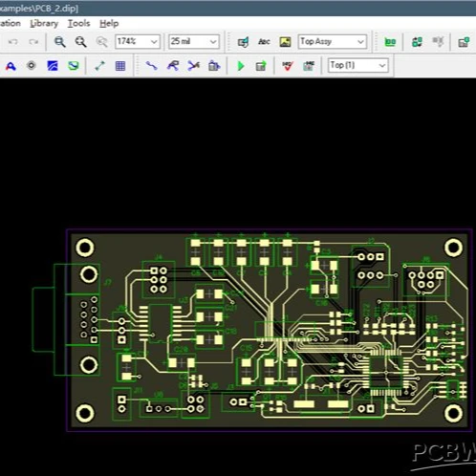
Task: Select the place pad/via tool
Action: tap(32, 66)
